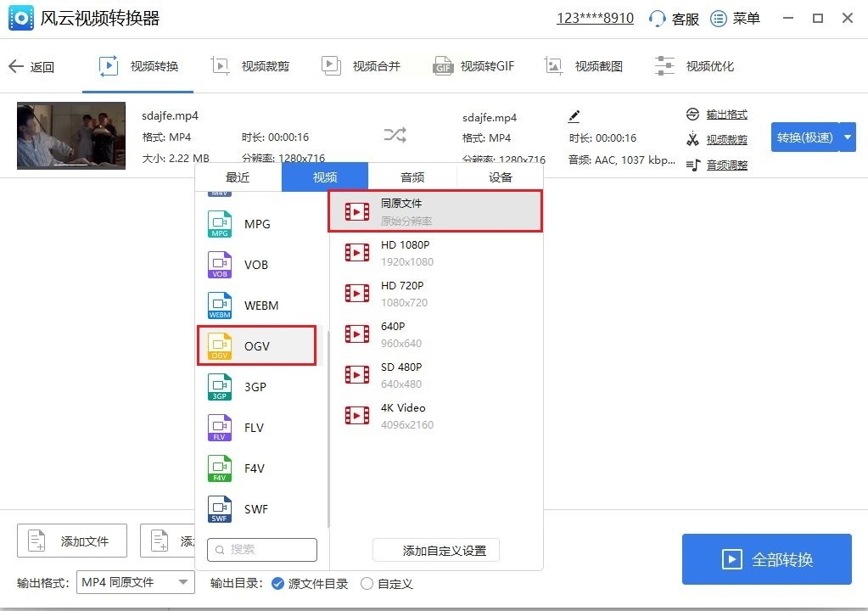
Task: Click the 添加文件 button
Action: (x=72, y=541)
